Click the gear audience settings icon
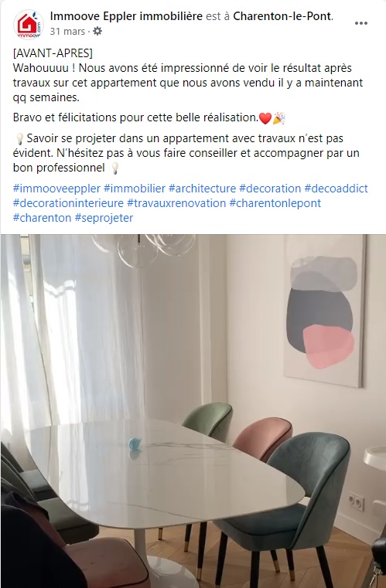 (97, 31)
